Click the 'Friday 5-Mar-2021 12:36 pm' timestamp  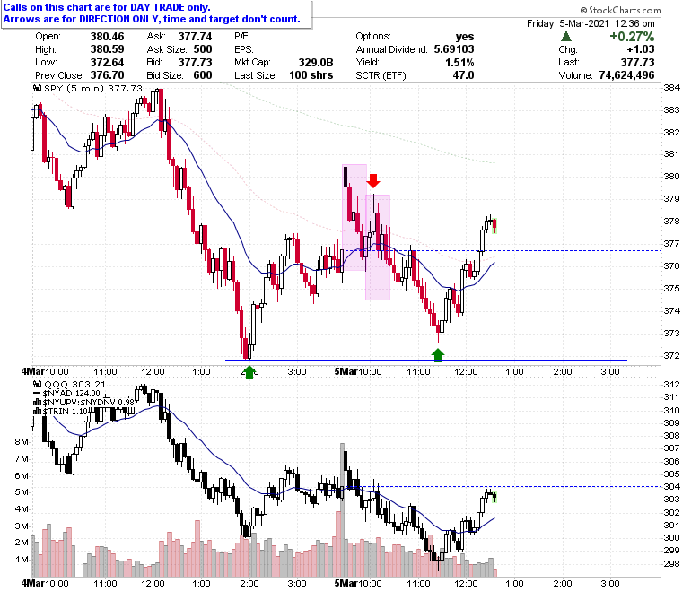point(591,23)
